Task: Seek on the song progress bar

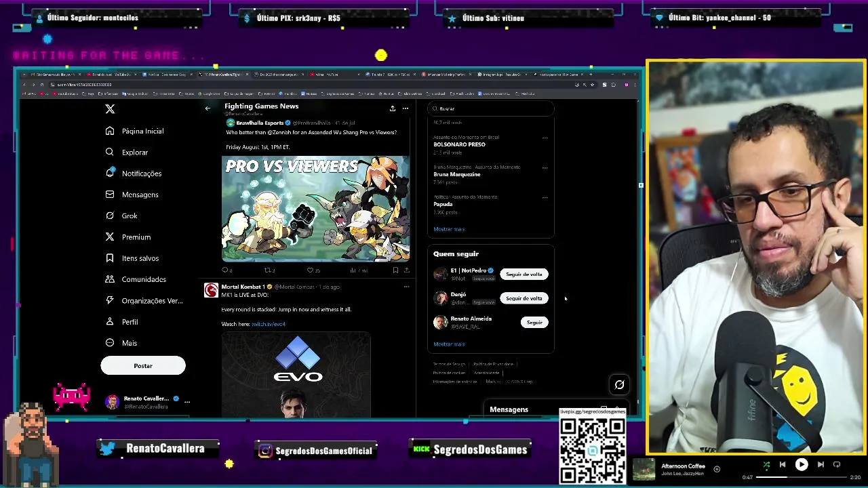Action: click(x=802, y=477)
